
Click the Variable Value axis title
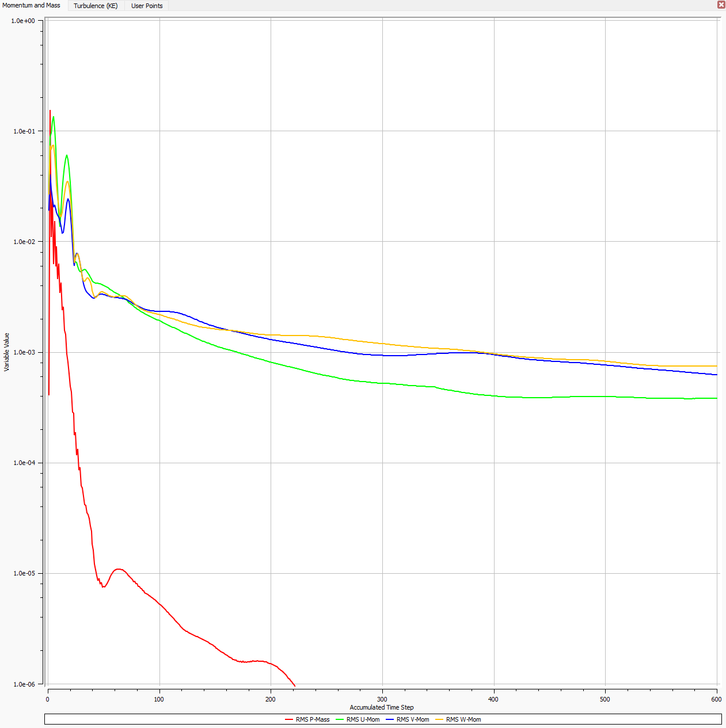tap(7, 352)
